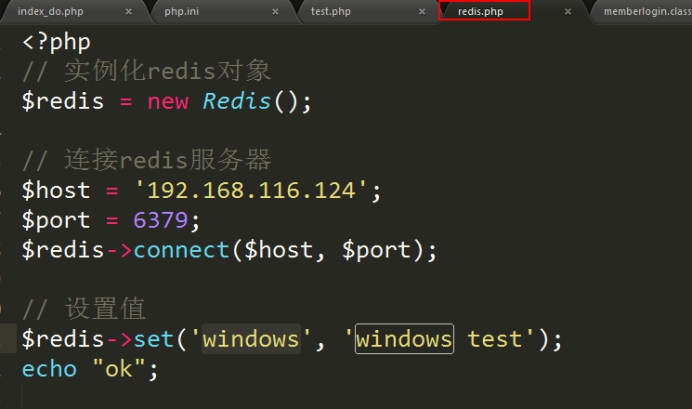Image resolution: width=692 pixels, height=409 pixels.
Task: Click the echo keyword
Action: 49,368
